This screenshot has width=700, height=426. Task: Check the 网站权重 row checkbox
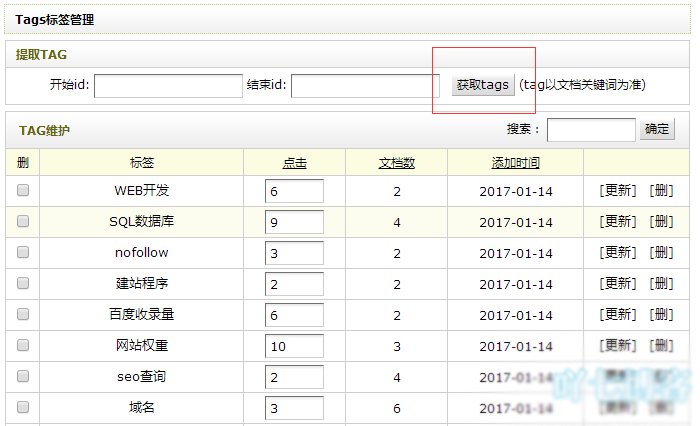pos(23,345)
